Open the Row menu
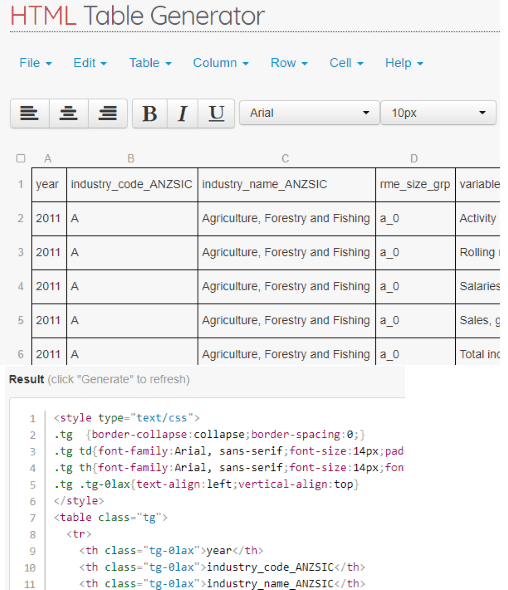This screenshot has height=590, width=508. 289,63
